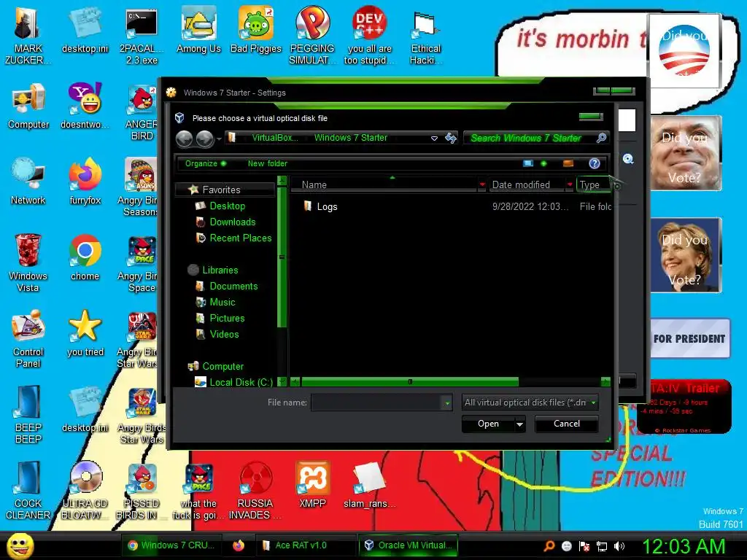Image resolution: width=747 pixels, height=560 pixels.
Task: Click the volume speaker tray icon
Action: (619, 546)
